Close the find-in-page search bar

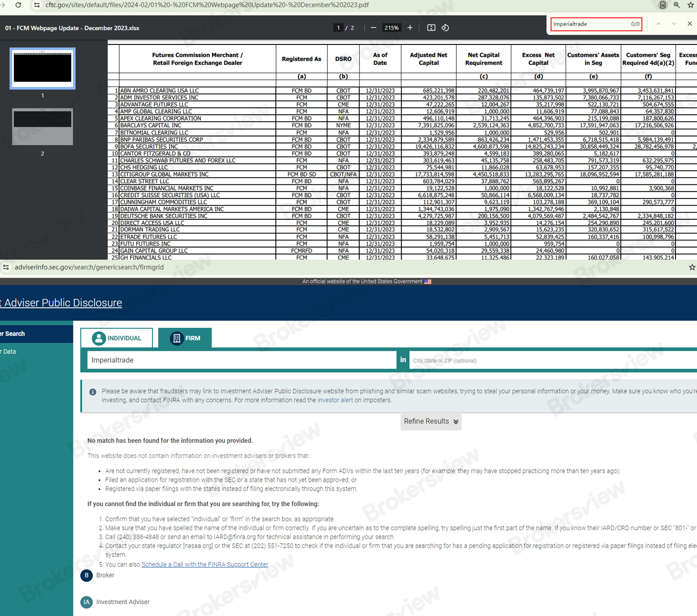690,24
